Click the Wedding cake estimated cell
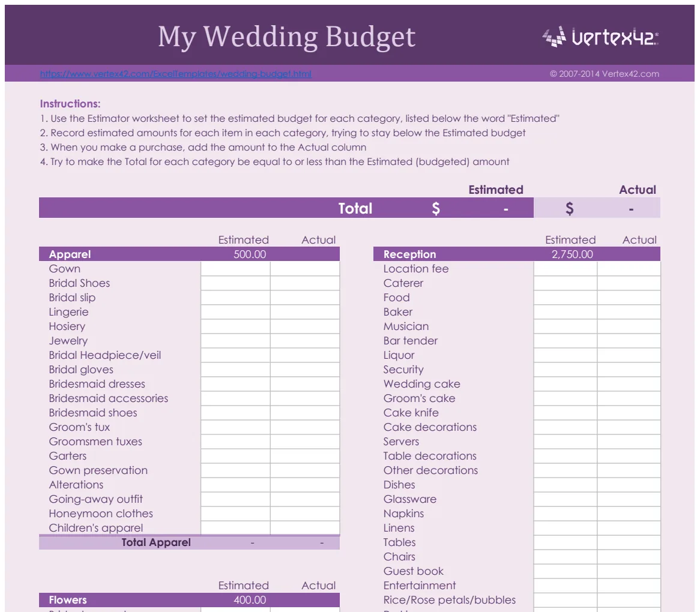 coord(565,384)
